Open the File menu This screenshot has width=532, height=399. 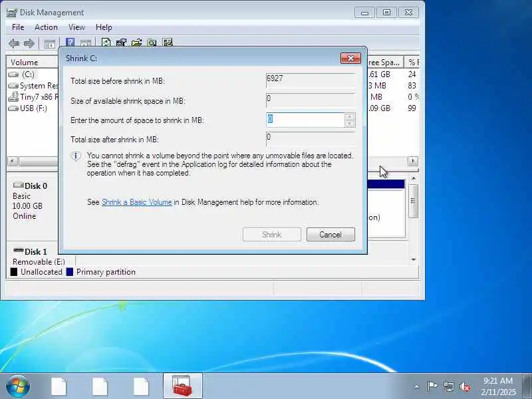[x=18, y=27]
